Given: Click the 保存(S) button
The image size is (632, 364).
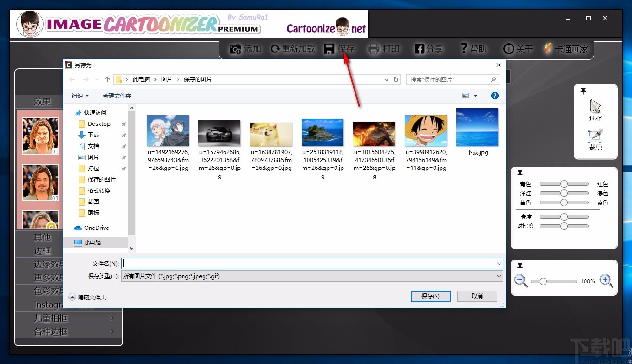Looking at the screenshot, I should pos(430,296).
